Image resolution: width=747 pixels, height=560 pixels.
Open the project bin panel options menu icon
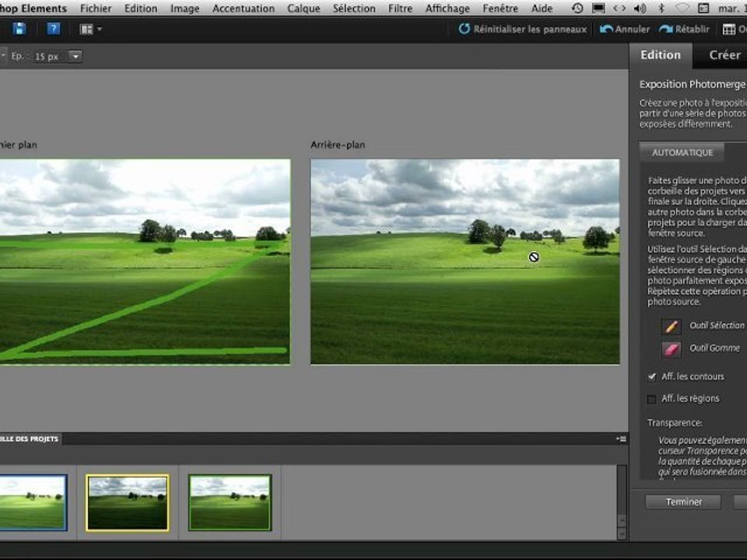(x=621, y=439)
